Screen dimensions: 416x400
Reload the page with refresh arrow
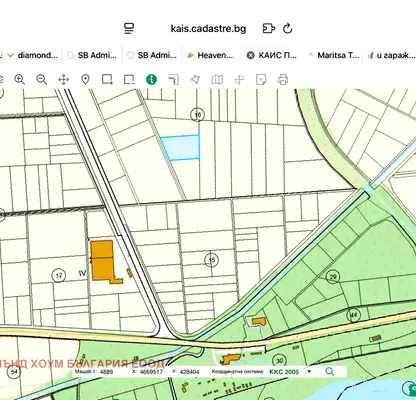click(x=288, y=29)
